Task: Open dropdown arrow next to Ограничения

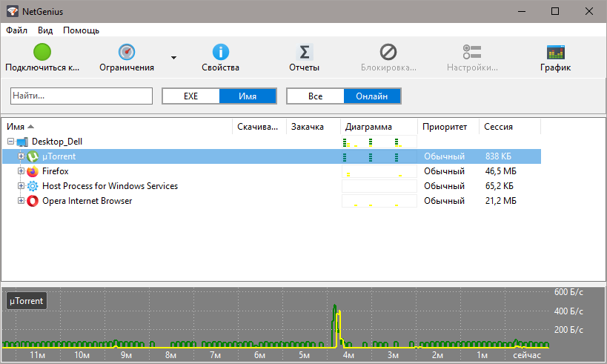Action: (x=173, y=57)
